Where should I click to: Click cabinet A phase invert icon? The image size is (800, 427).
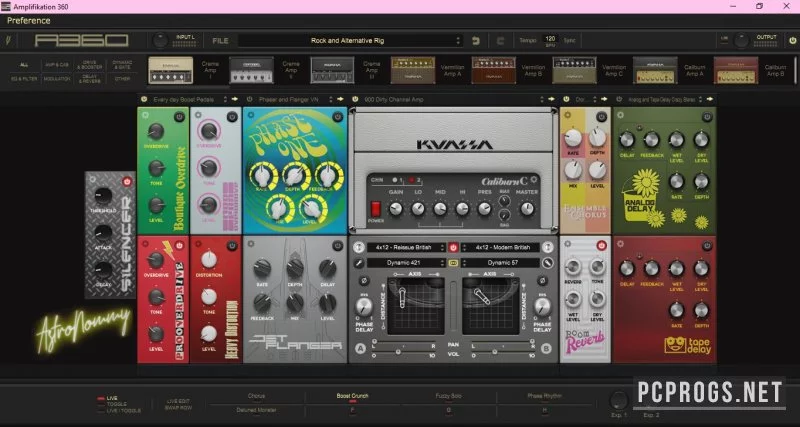click(364, 281)
